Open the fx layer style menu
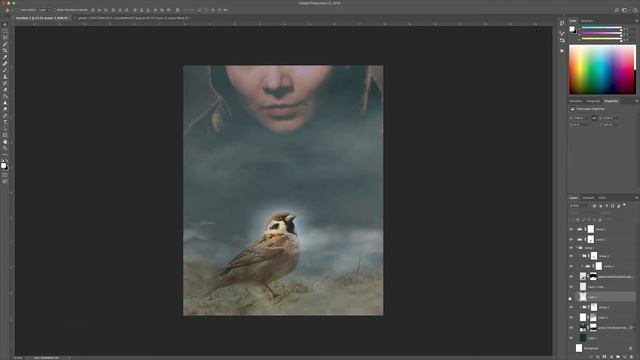The width and height of the screenshot is (640, 360). (598, 357)
